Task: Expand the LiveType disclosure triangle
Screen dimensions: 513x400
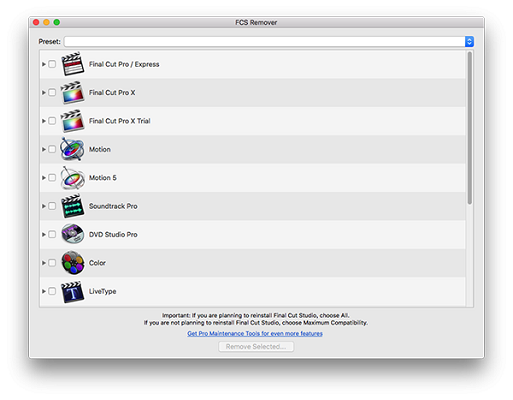Action: tap(44, 291)
